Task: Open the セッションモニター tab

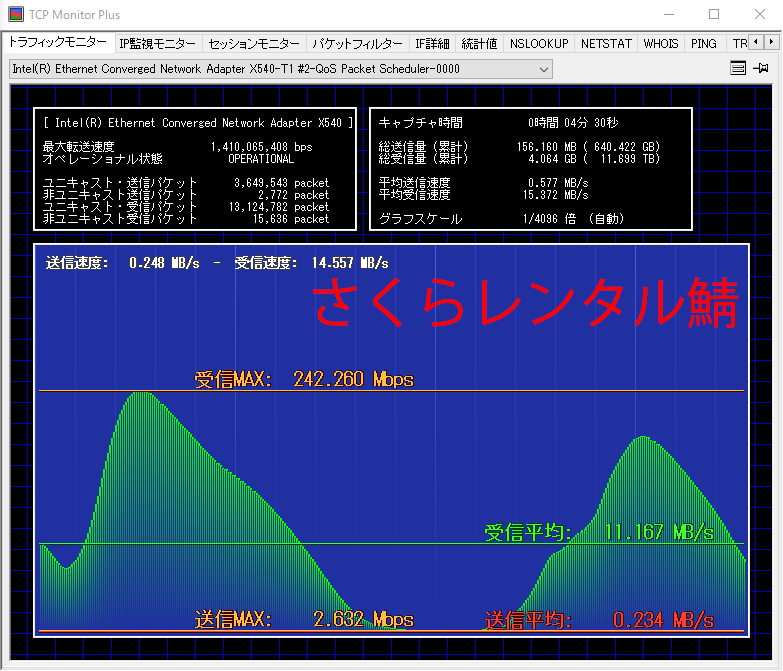Action: coord(253,44)
